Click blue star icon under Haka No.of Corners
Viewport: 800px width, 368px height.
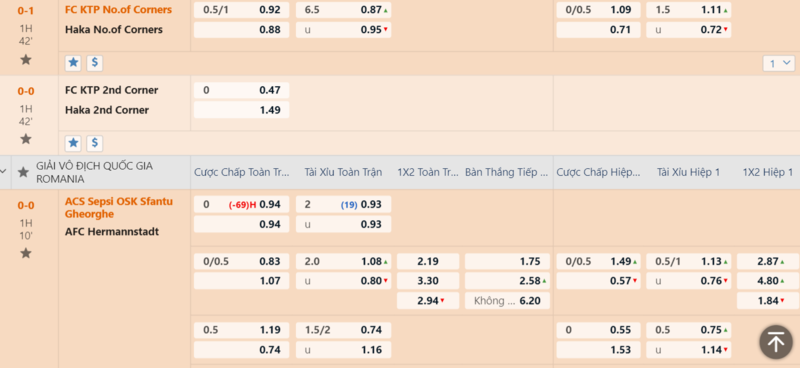point(73,63)
